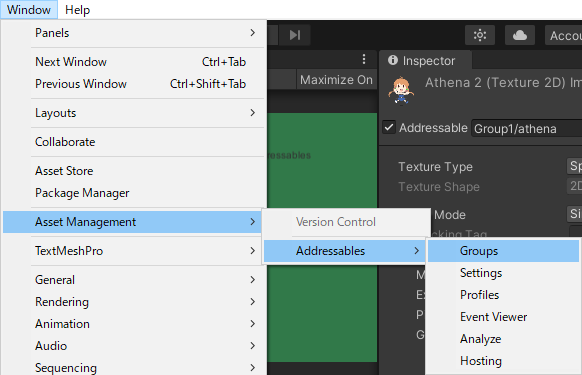Expand the Rendering submenu

click(135, 301)
